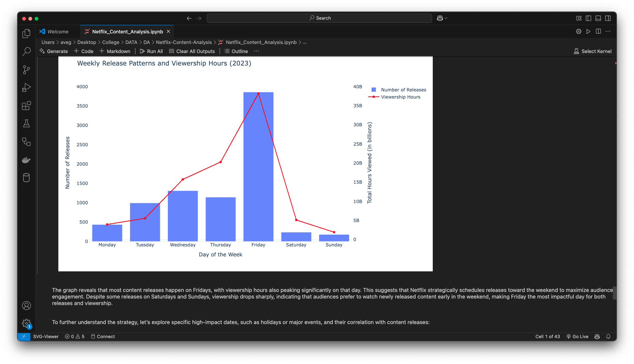The image size is (634, 364).
Task: Open the Manage gear in the activity bar
Action: pyautogui.click(x=27, y=323)
